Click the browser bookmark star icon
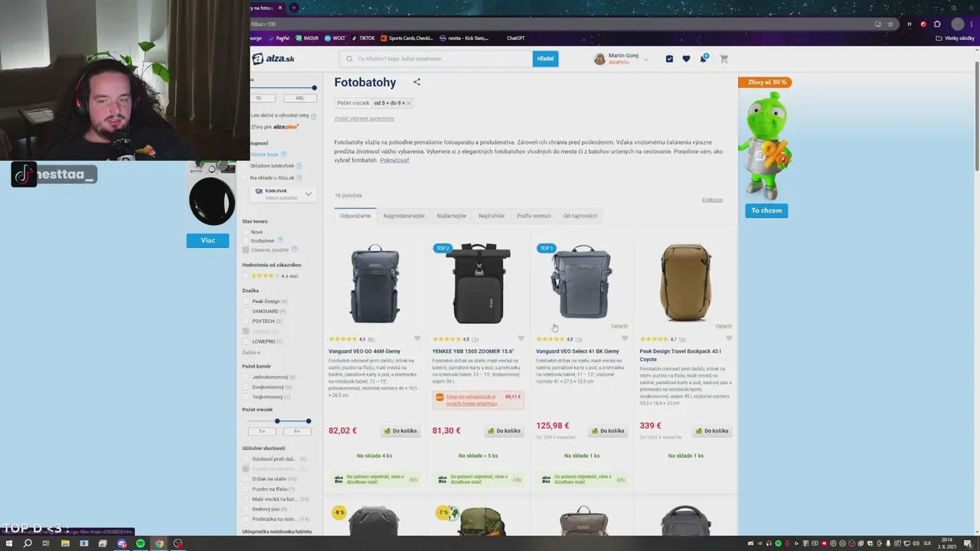Viewport: 980px width, 551px height. [x=890, y=24]
